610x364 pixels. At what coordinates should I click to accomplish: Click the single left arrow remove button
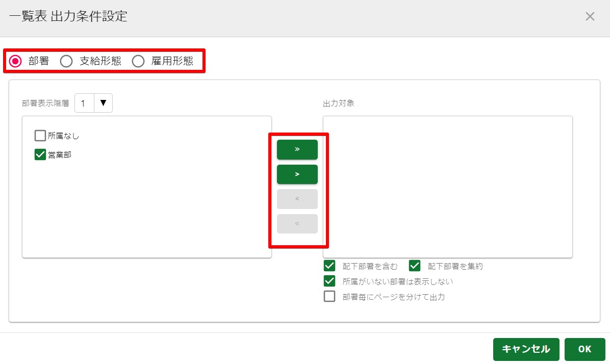coord(297,199)
